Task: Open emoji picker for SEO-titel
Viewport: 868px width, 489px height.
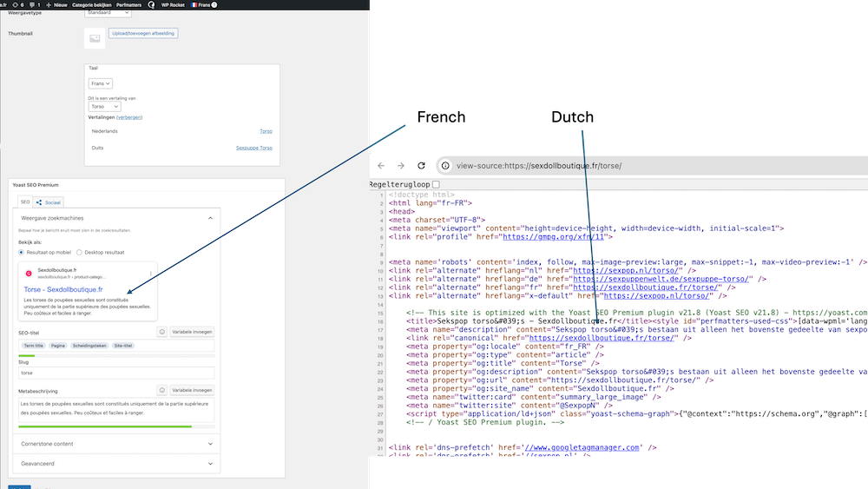Action: 162,332
